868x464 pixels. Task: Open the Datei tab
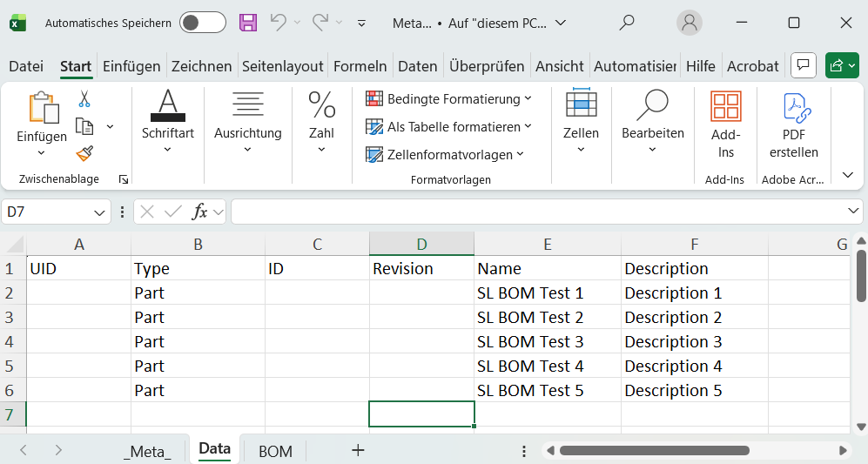(x=26, y=66)
